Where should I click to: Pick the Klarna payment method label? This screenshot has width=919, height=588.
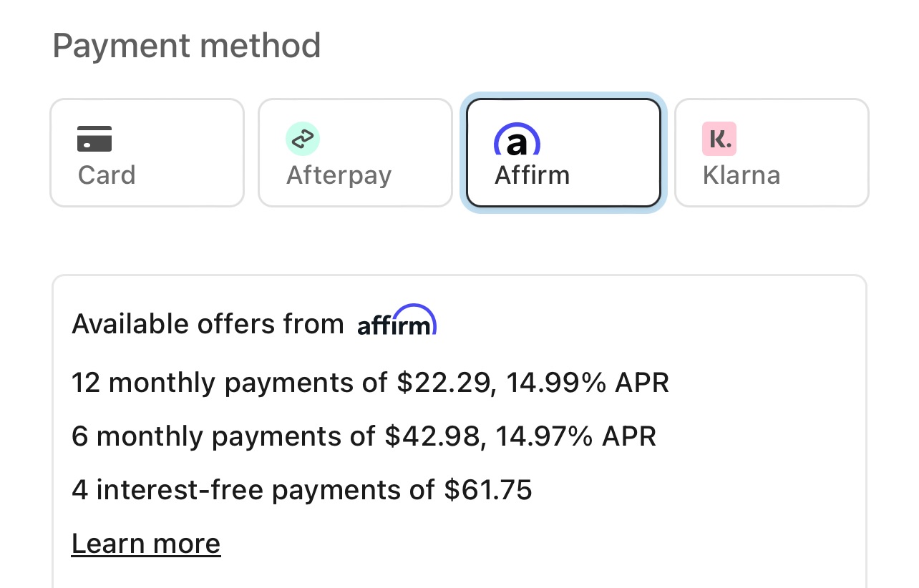(x=741, y=175)
